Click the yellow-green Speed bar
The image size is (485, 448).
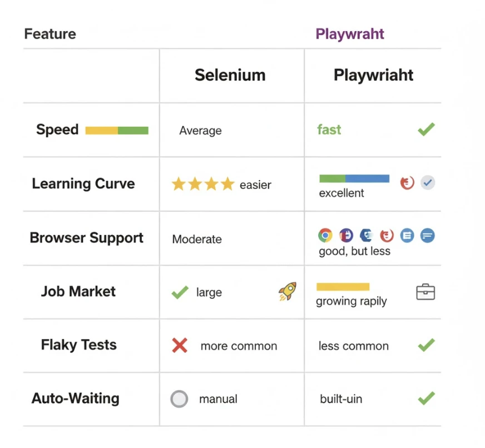pyautogui.click(x=117, y=131)
